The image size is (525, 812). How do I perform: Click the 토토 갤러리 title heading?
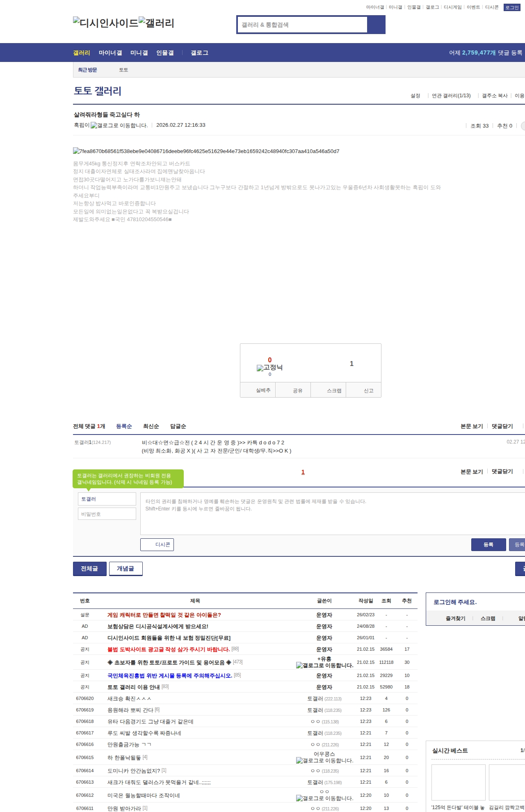click(98, 91)
